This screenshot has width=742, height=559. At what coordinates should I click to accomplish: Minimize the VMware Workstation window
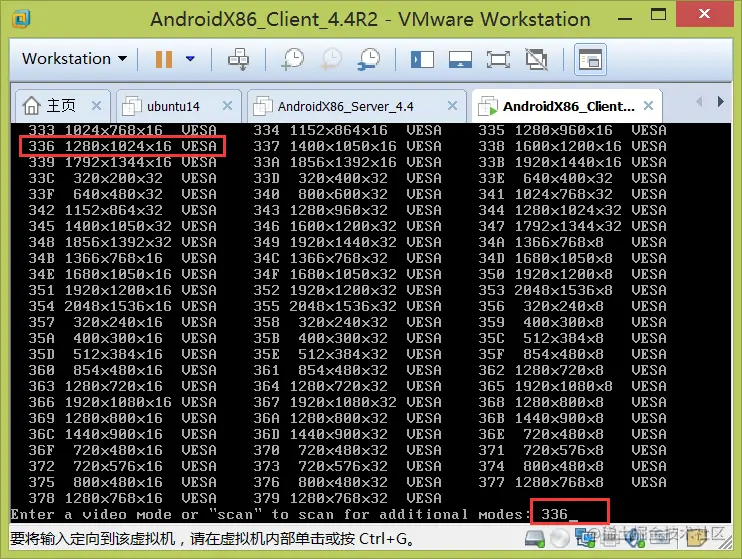pyautogui.click(x=625, y=18)
